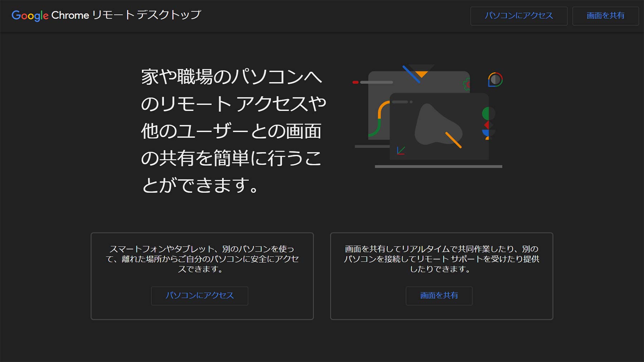Click the スマートフォンやタブレット description text
The height and width of the screenshot is (362, 644).
(202, 259)
